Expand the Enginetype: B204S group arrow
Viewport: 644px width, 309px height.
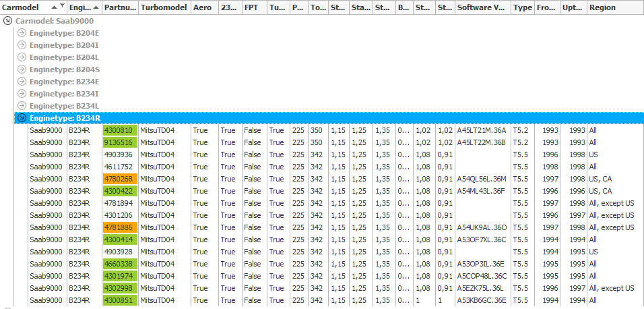coord(22,69)
